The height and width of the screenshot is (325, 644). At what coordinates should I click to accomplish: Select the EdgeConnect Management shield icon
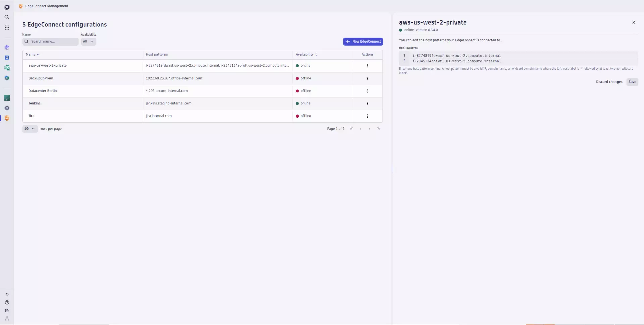click(7, 118)
